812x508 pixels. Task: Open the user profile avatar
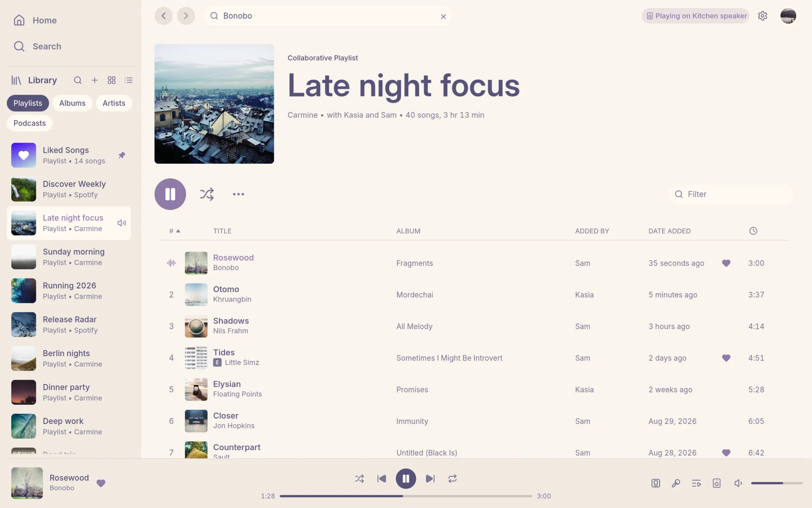[788, 16]
